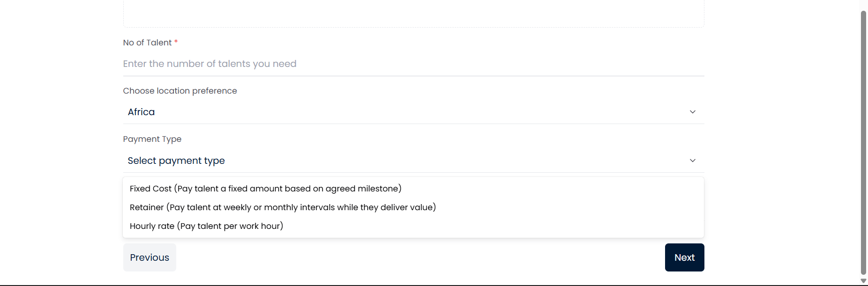Click the Africa text to change region
868x286 pixels.
[141, 112]
